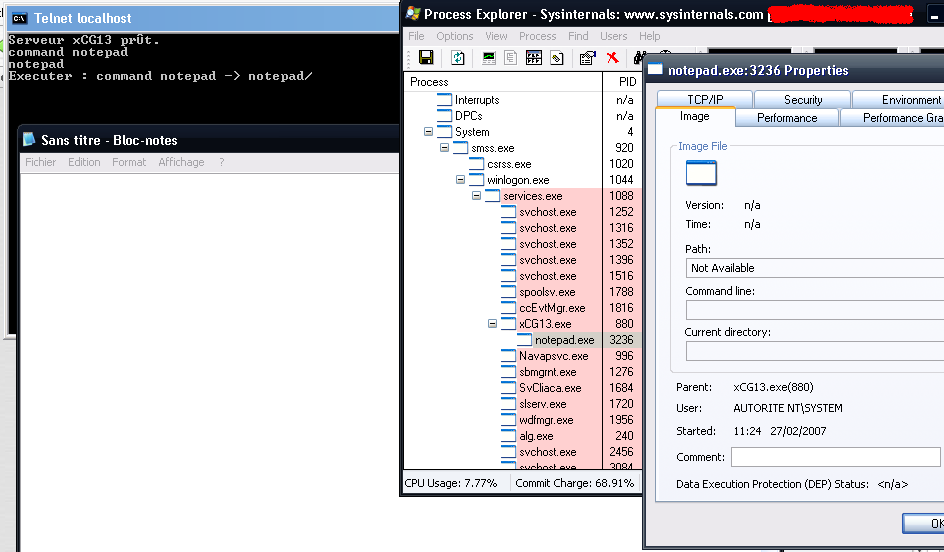
Task: Click the Command line field
Action: coord(815,310)
